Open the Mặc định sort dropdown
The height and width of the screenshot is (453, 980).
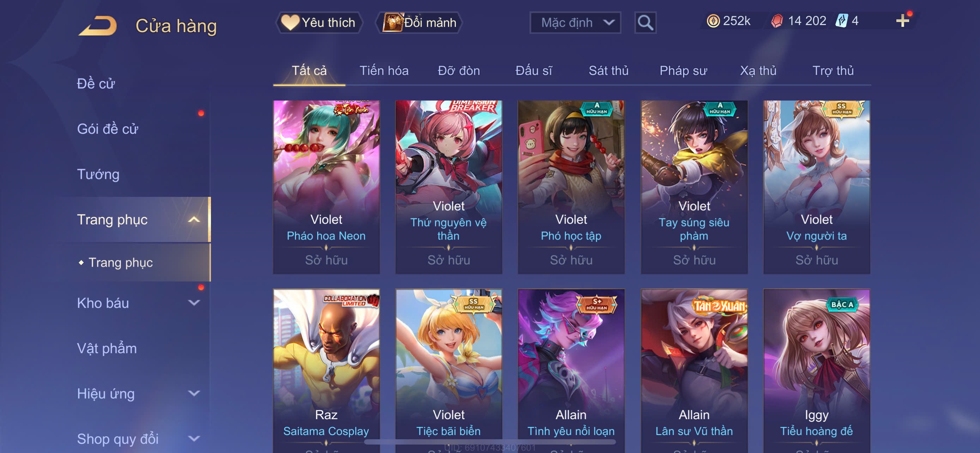(x=575, y=23)
